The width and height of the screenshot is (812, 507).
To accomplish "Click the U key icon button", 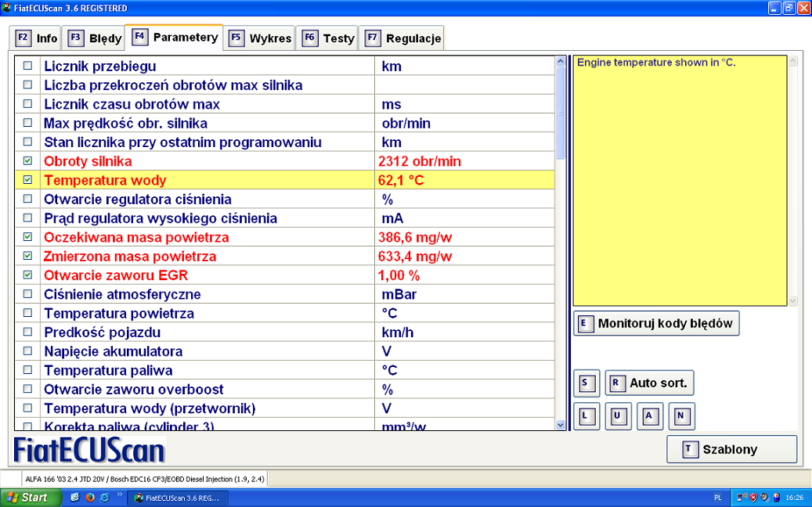I will point(619,416).
